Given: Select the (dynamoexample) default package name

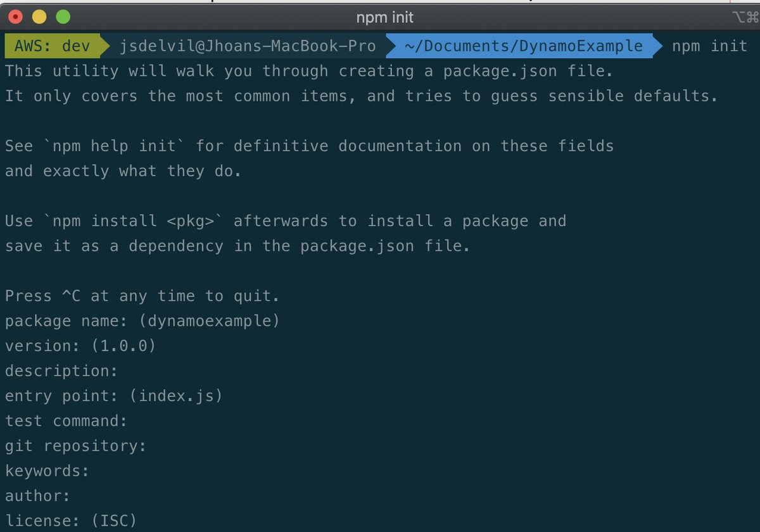Looking at the screenshot, I should tap(209, 320).
